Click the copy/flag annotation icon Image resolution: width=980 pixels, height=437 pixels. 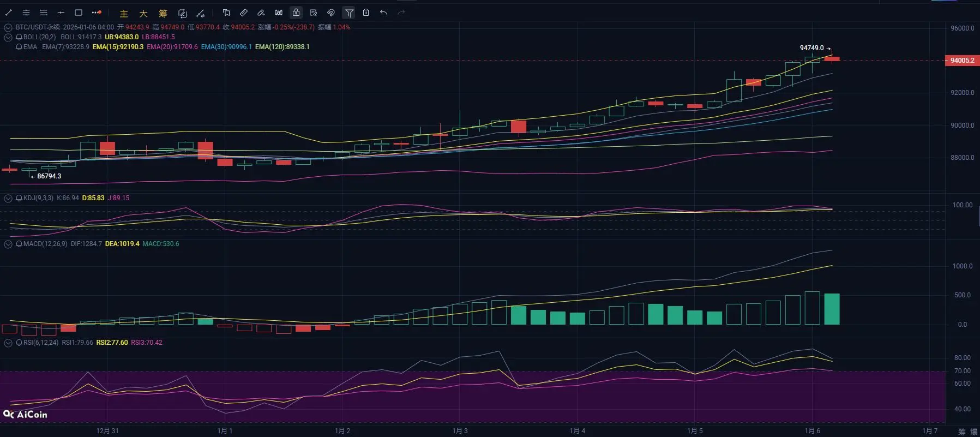[x=226, y=13]
